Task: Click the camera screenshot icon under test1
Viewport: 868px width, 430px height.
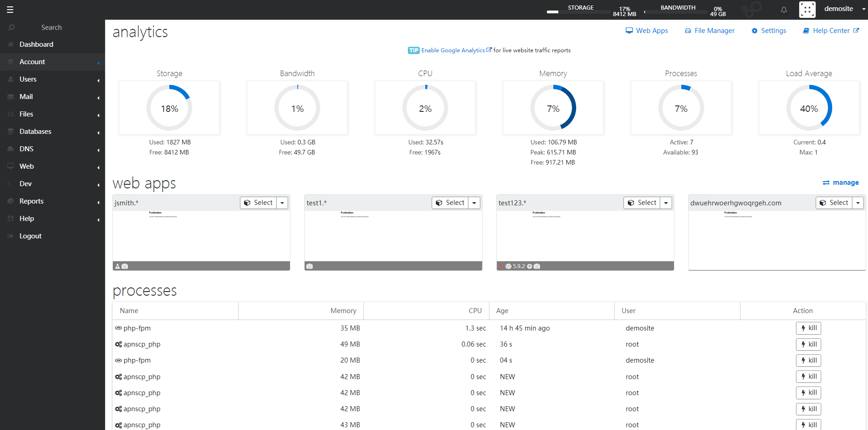Action: coord(310,266)
